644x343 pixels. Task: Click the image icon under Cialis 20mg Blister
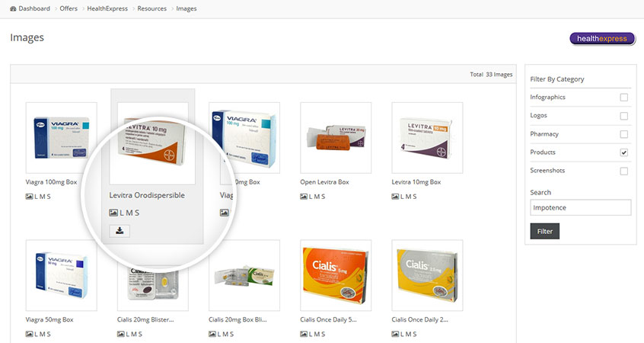tap(121, 334)
